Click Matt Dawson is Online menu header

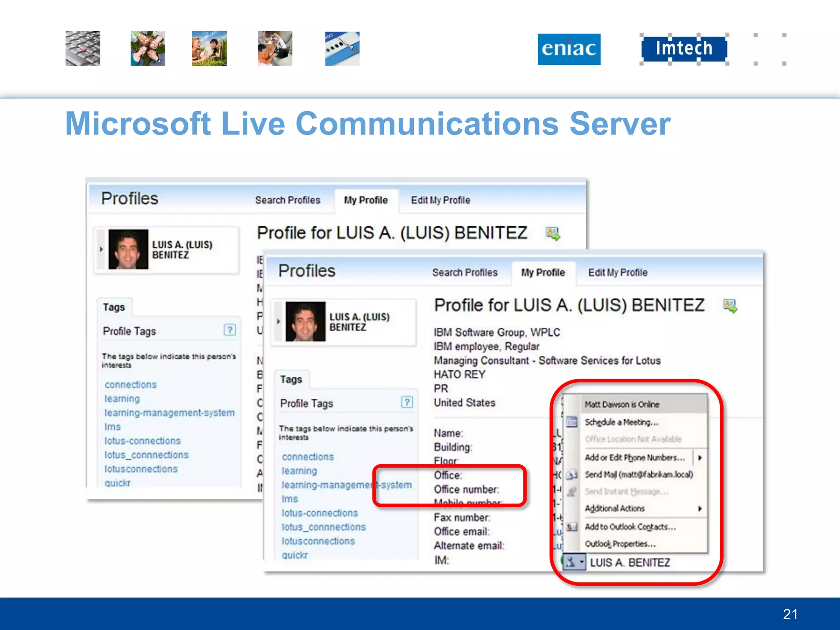[644, 404]
